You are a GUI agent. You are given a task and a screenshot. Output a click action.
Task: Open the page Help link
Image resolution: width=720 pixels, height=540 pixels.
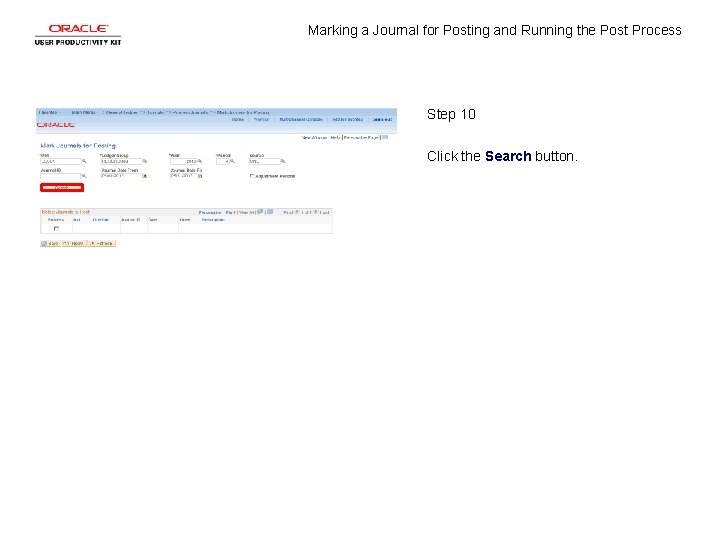tap(335, 137)
